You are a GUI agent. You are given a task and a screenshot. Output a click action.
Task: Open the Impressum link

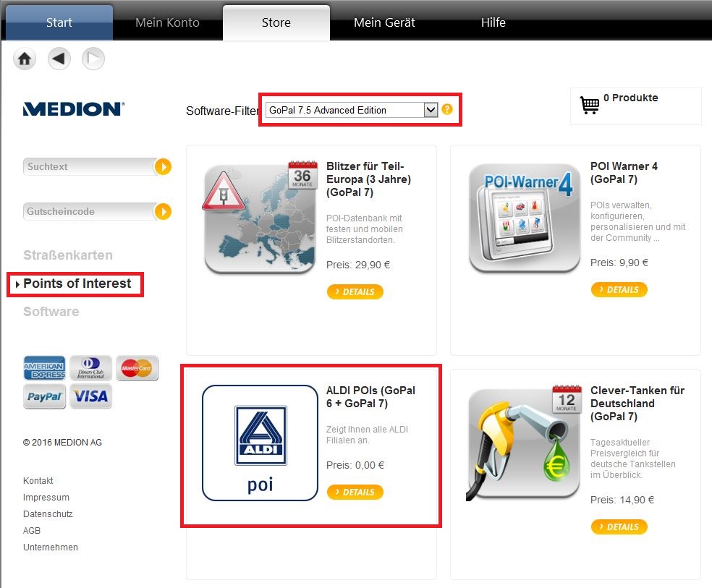[x=46, y=498]
